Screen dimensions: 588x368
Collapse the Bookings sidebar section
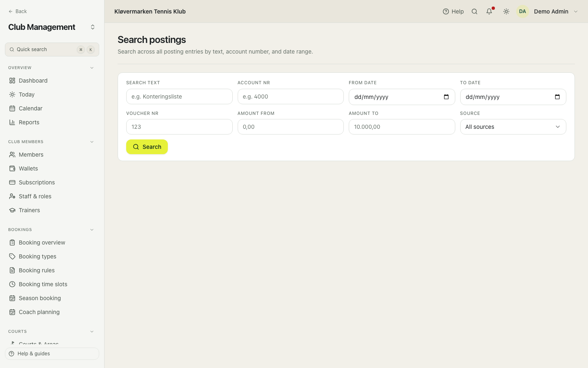coord(92,230)
